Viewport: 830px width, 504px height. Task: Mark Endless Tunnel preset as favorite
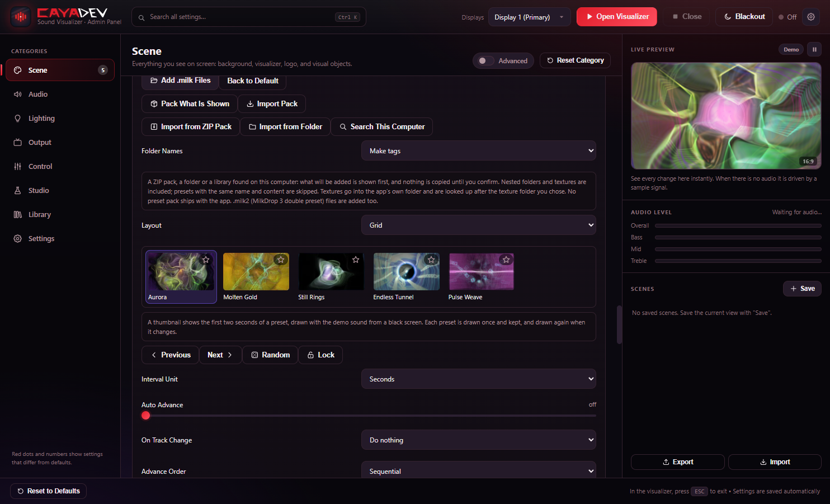pos(431,260)
